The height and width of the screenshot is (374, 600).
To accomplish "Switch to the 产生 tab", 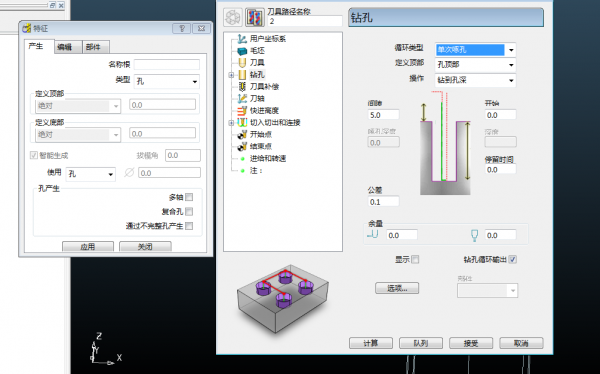I will coord(36,46).
